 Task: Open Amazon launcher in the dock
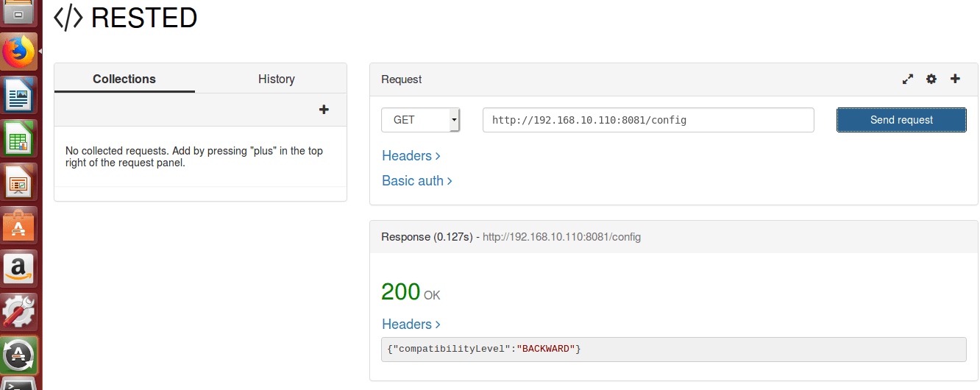point(20,266)
